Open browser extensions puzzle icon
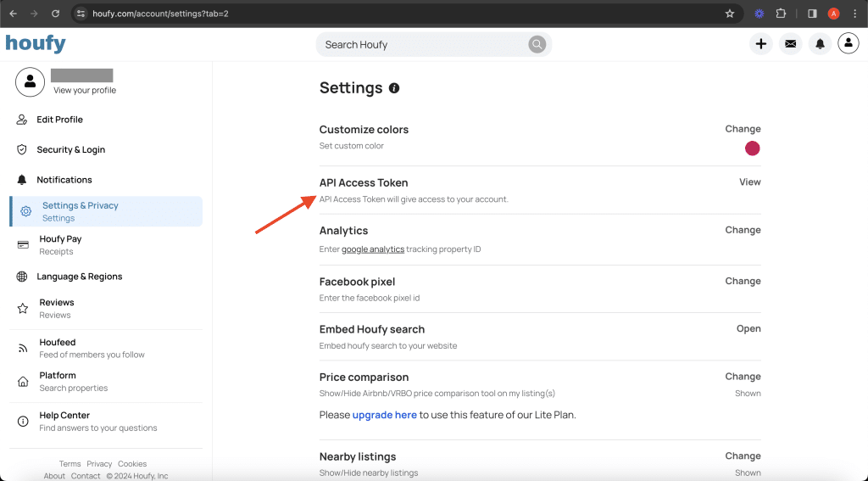Screen dimensions: 868x481 tap(781, 14)
